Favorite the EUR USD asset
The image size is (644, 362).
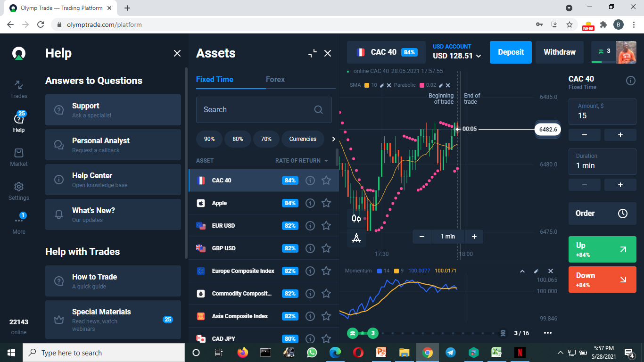tap(326, 225)
